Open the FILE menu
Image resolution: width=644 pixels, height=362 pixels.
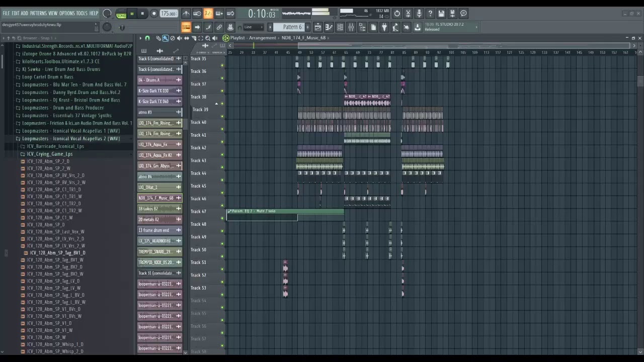[6, 13]
